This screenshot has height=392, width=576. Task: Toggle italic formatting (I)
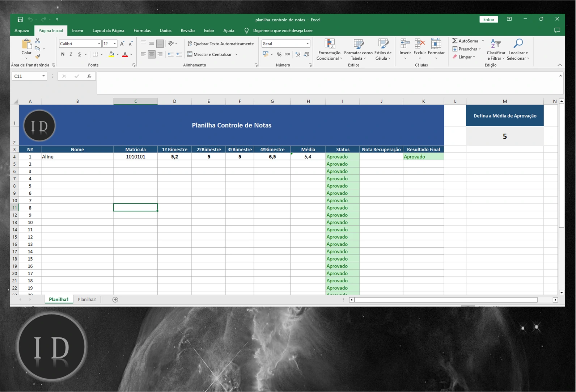point(71,54)
